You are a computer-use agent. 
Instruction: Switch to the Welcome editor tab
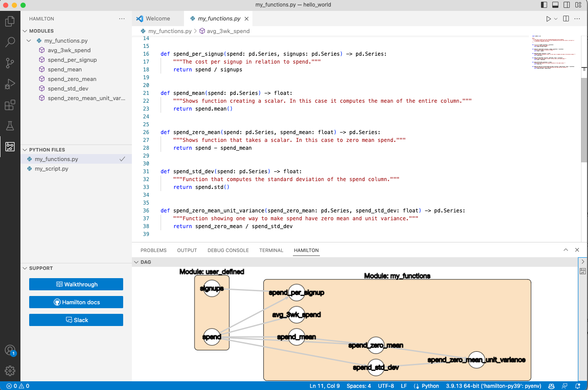tap(158, 19)
